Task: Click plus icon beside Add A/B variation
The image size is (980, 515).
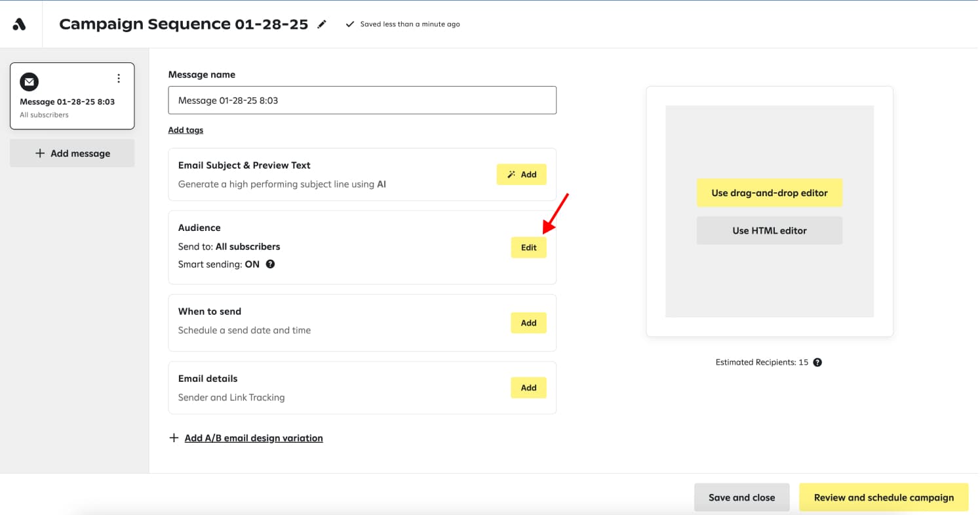Action: coord(174,438)
